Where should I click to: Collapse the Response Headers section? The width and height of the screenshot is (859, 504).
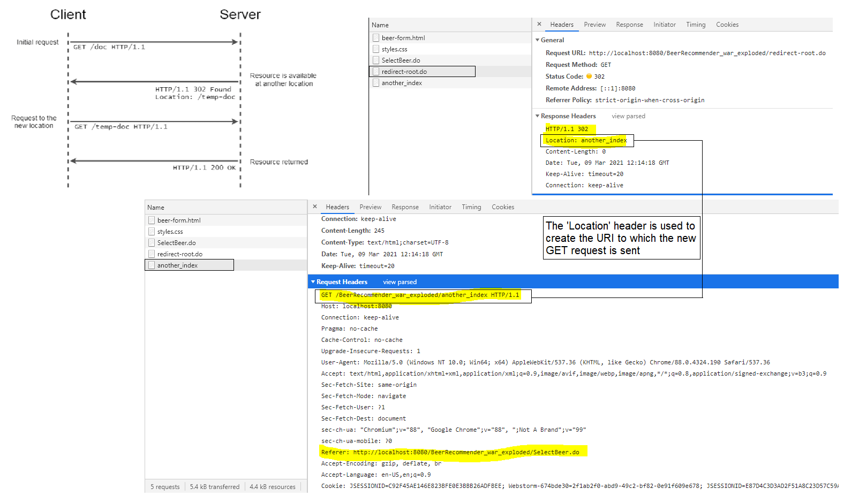538,116
